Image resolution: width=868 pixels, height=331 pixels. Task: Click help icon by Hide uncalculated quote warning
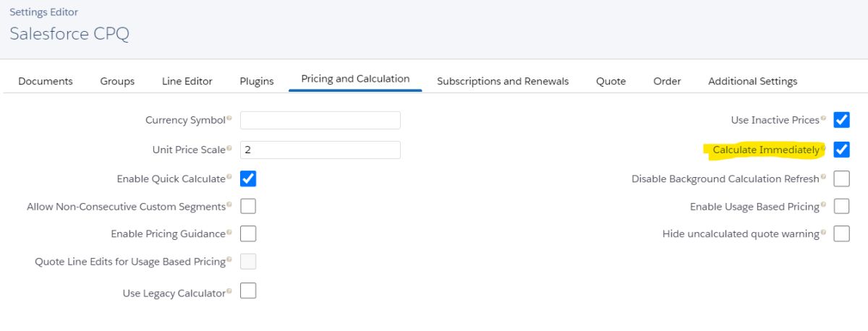(x=823, y=233)
